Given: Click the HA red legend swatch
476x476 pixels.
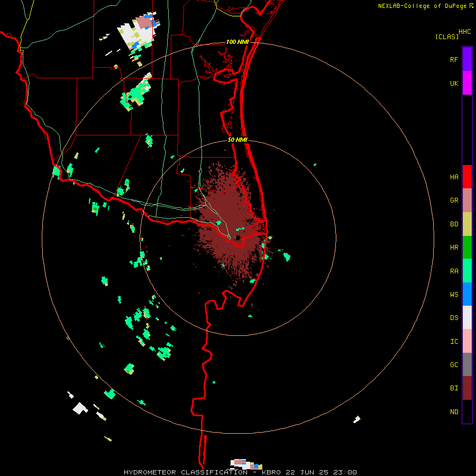Looking at the screenshot, I should (467, 177).
